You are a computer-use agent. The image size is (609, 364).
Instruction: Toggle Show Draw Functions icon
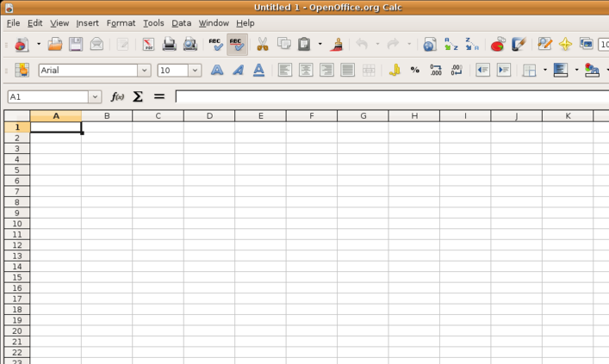(519, 44)
